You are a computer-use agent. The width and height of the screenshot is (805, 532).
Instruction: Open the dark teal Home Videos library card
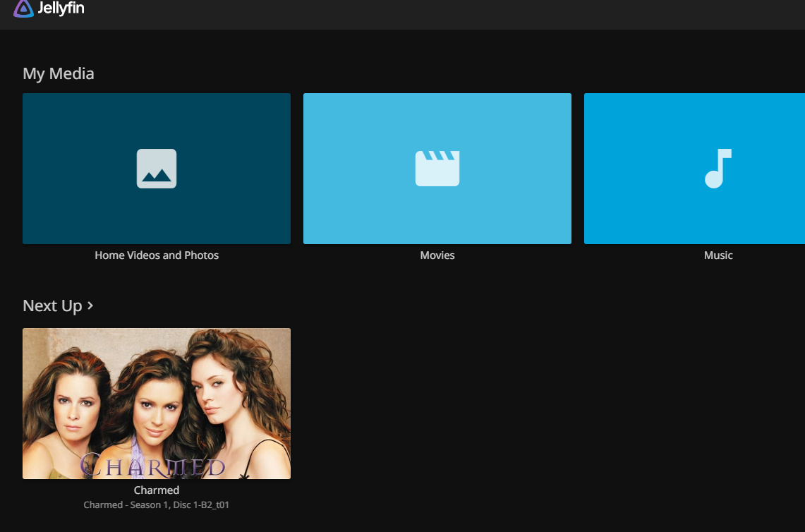157,169
